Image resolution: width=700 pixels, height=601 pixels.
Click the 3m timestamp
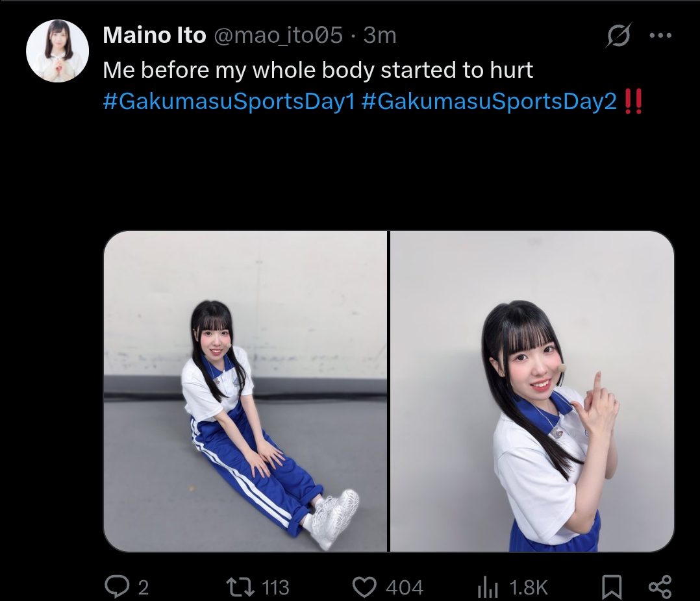[379, 35]
